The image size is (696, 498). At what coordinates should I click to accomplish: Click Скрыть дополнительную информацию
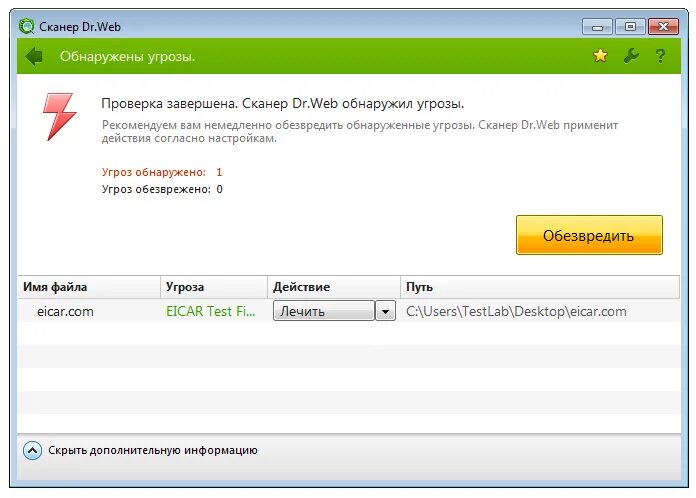coord(153,451)
